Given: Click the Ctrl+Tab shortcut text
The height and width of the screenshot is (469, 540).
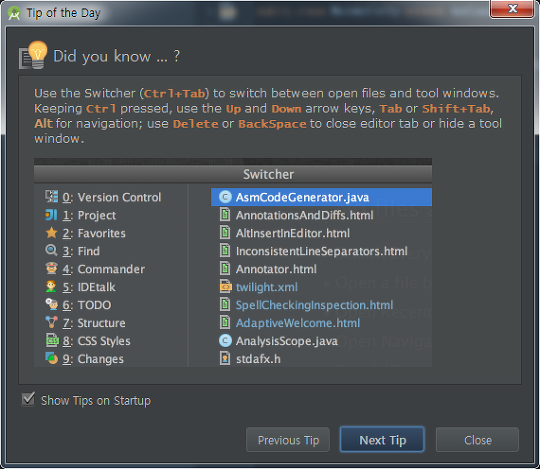Looking at the screenshot, I should (x=175, y=93).
